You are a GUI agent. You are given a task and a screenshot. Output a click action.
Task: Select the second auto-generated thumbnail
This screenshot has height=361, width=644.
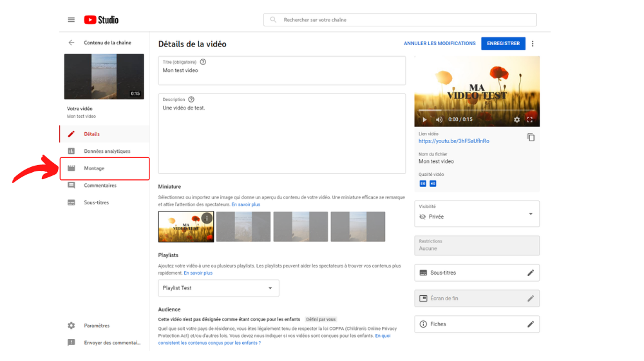243,226
